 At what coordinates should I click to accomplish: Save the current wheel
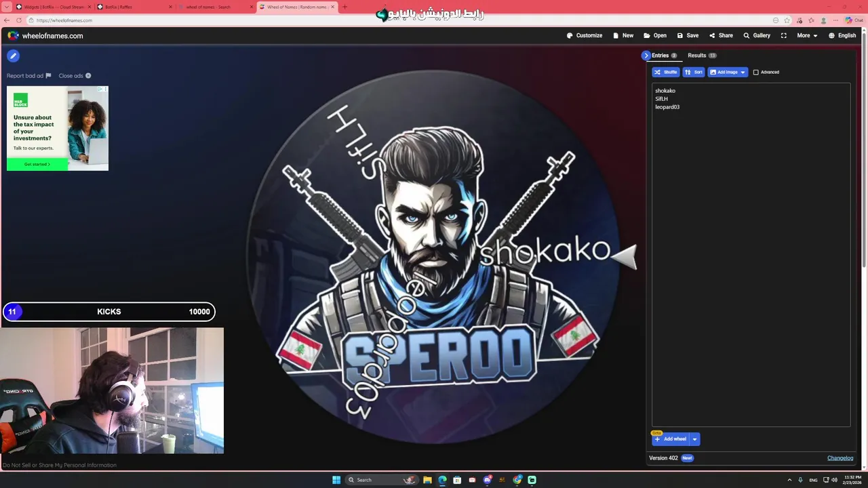pyautogui.click(x=688, y=35)
